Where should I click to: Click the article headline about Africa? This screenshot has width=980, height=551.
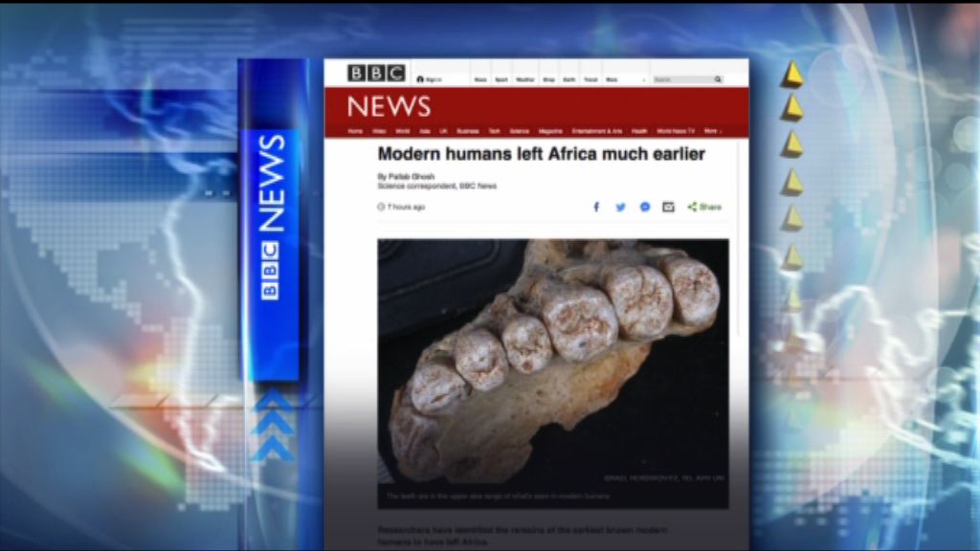(541, 154)
